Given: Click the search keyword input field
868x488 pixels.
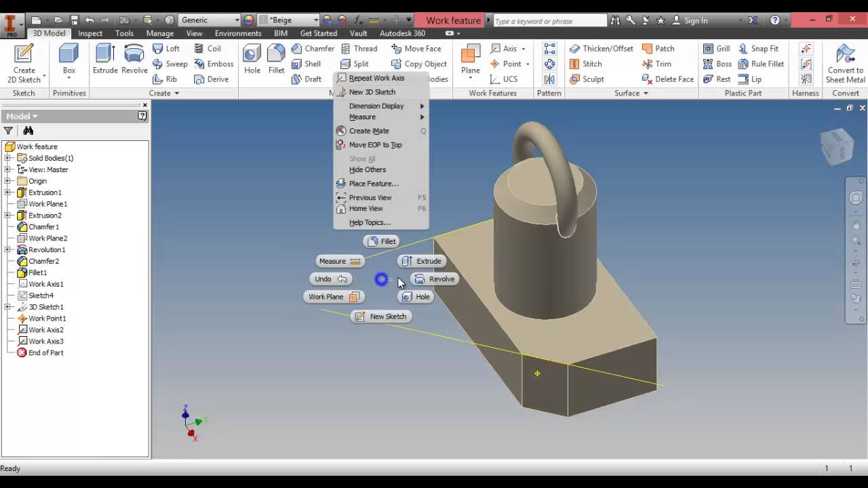Looking at the screenshot, I should (x=549, y=20).
